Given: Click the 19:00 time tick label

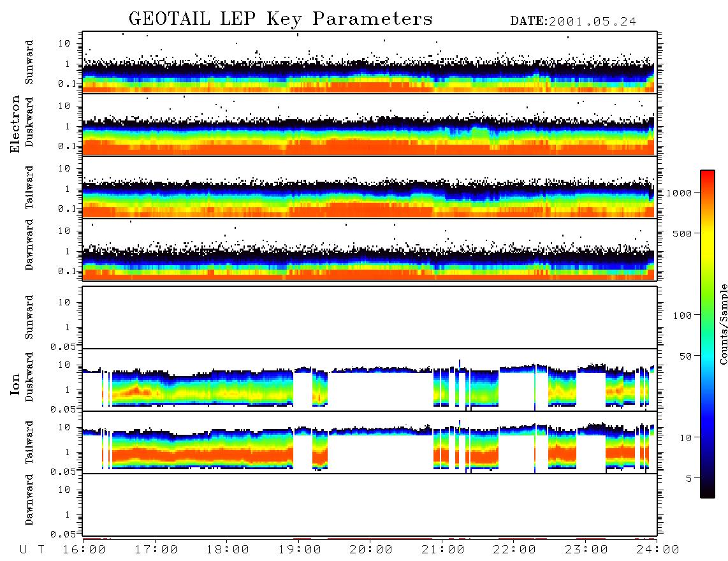Looking at the screenshot, I should click(x=300, y=550).
